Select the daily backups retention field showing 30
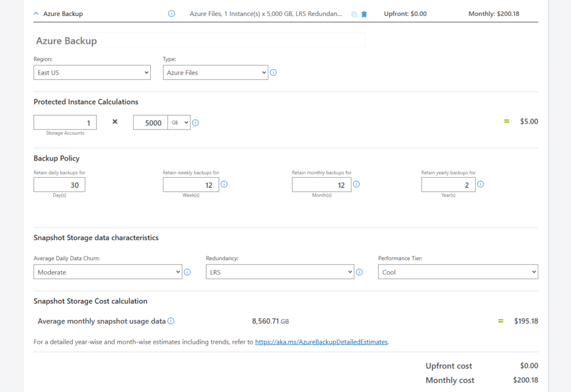 coord(59,184)
